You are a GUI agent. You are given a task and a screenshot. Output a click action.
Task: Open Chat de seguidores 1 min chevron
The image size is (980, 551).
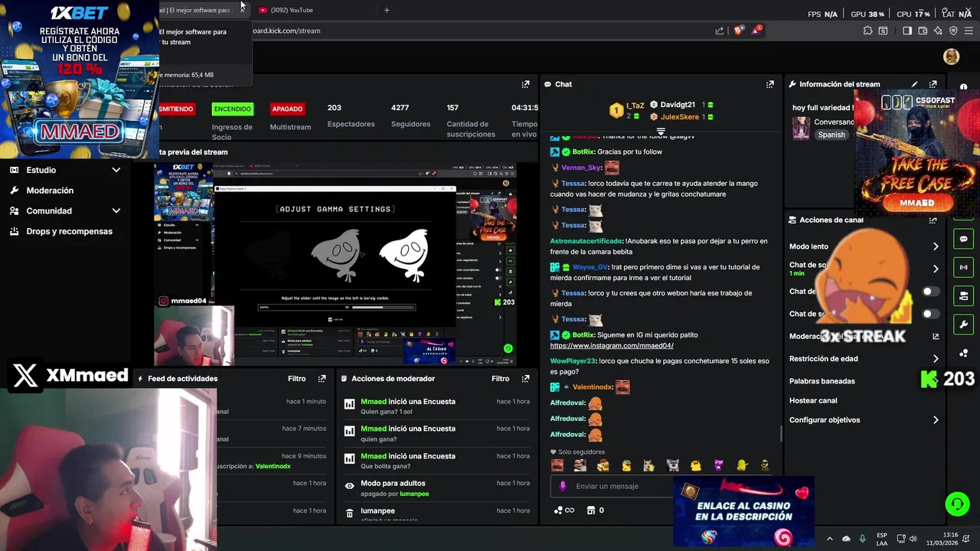click(x=936, y=269)
